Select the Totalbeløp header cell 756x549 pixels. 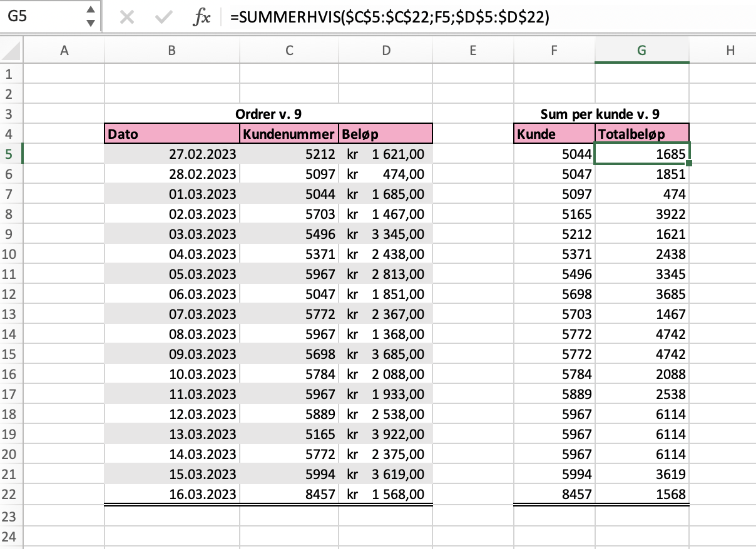click(641, 134)
